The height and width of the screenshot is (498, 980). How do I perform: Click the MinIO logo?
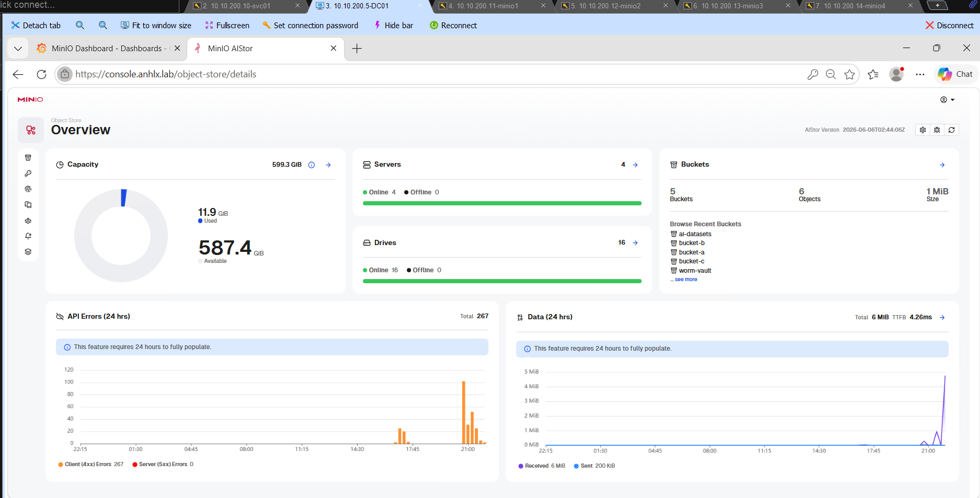(30, 99)
